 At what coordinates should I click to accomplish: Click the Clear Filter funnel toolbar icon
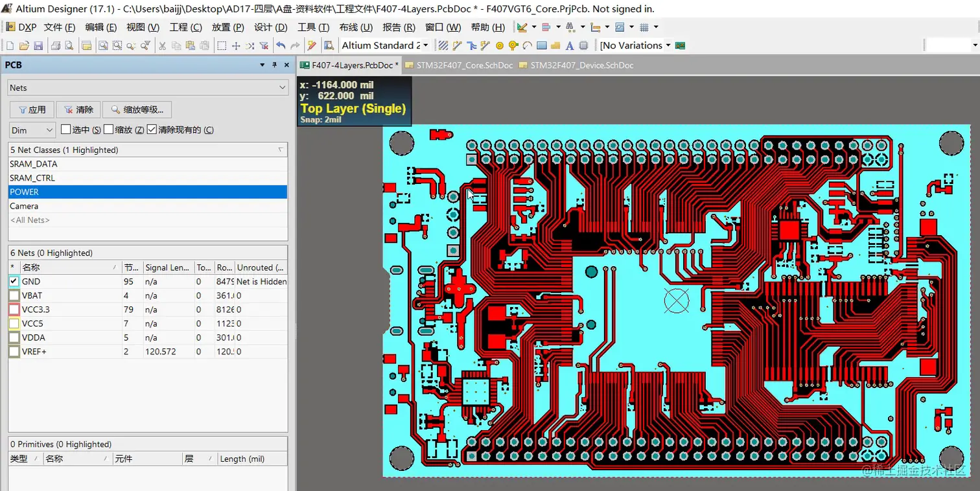pos(264,45)
